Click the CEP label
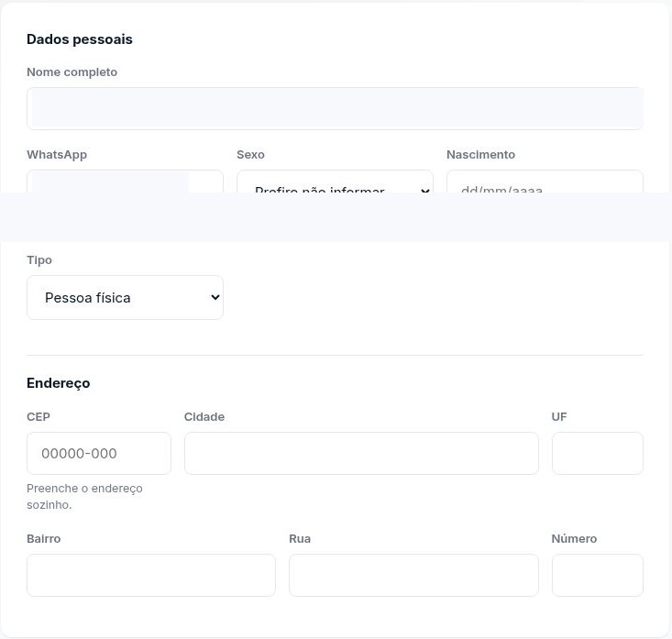The image size is (672, 639). (39, 417)
